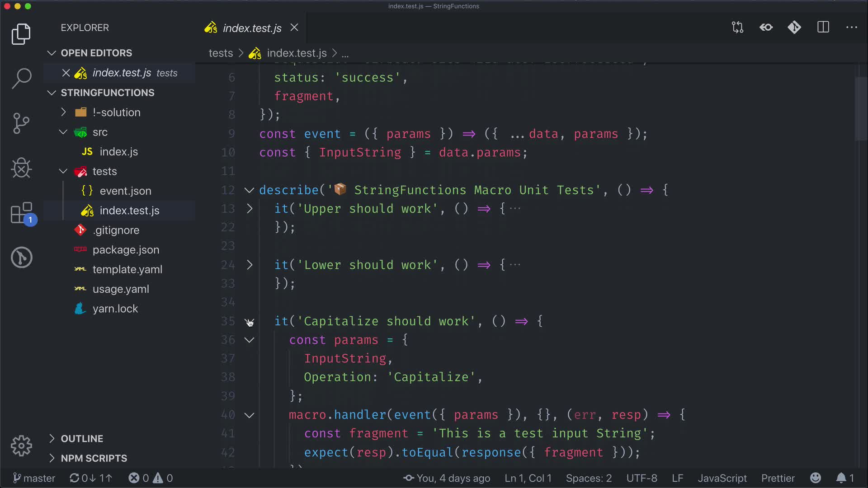Click the editor vertical scrollbar
The height and width of the screenshot is (488, 868).
click(x=861, y=108)
